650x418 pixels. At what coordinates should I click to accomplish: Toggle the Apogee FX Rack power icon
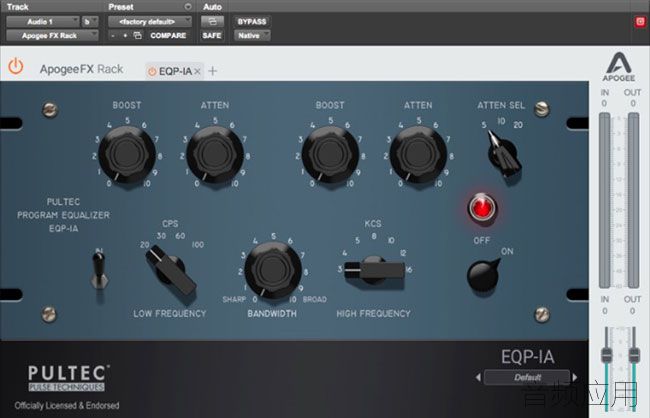coord(16,66)
